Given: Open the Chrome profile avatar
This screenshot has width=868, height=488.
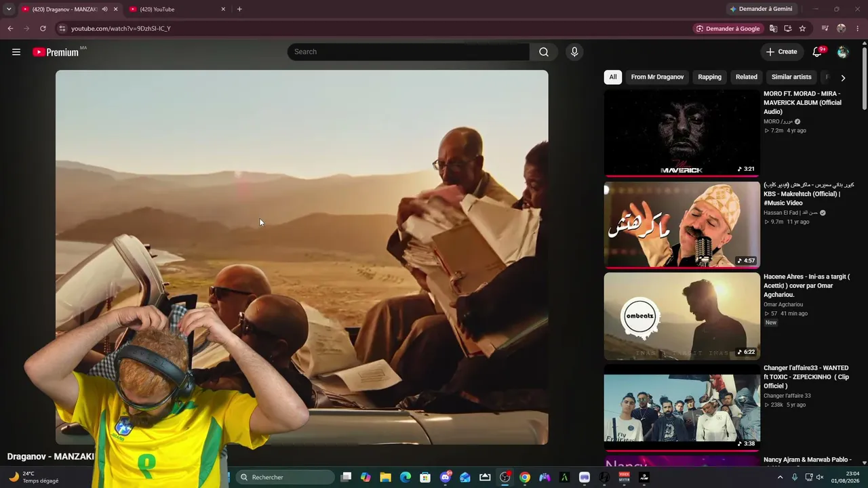Looking at the screenshot, I should (842, 28).
